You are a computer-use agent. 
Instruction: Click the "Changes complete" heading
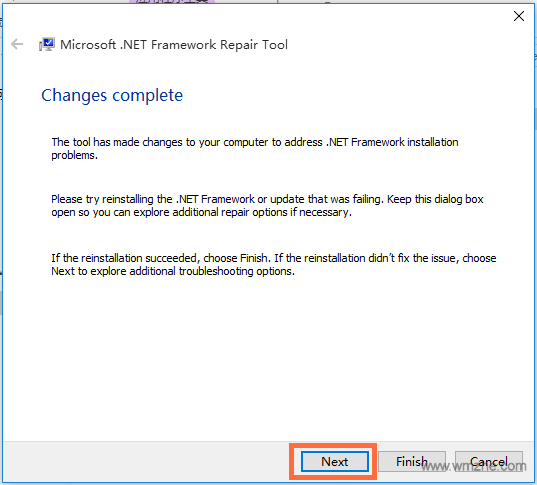coord(112,95)
